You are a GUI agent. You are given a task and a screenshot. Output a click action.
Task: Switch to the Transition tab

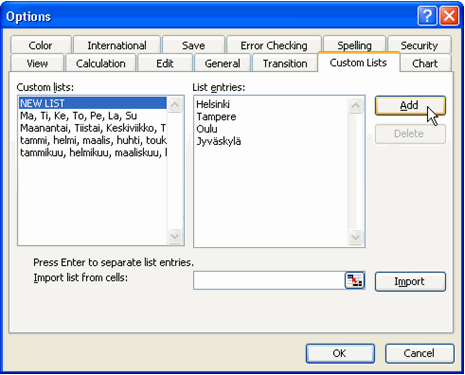point(285,63)
